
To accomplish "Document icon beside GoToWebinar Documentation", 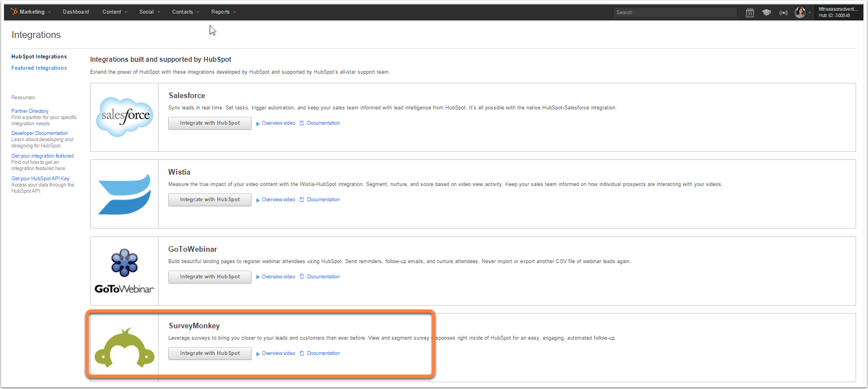I will pyautogui.click(x=302, y=277).
